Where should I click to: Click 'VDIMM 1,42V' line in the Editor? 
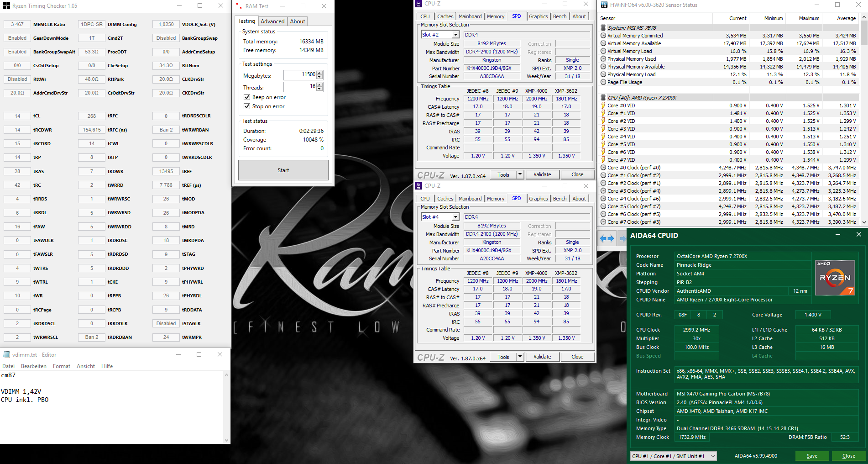tap(21, 391)
